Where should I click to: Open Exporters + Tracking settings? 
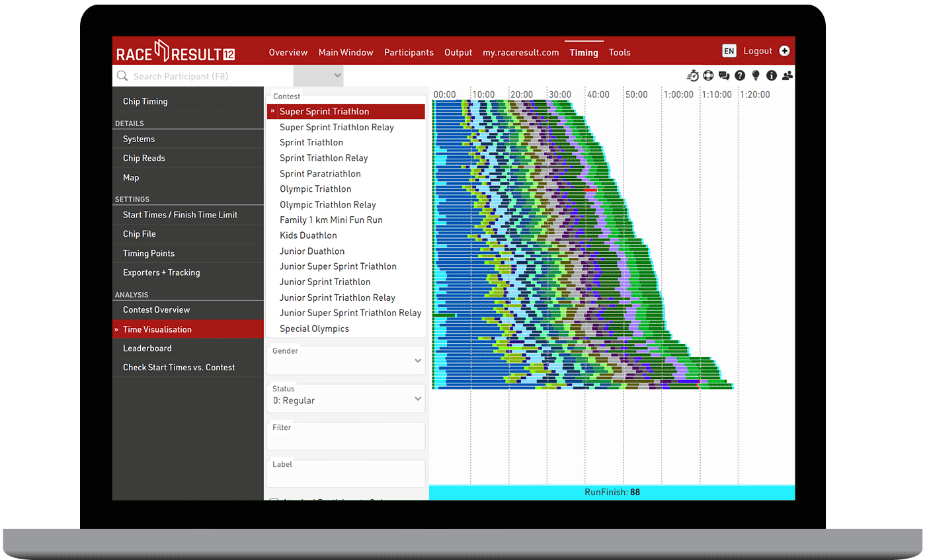pos(188,272)
